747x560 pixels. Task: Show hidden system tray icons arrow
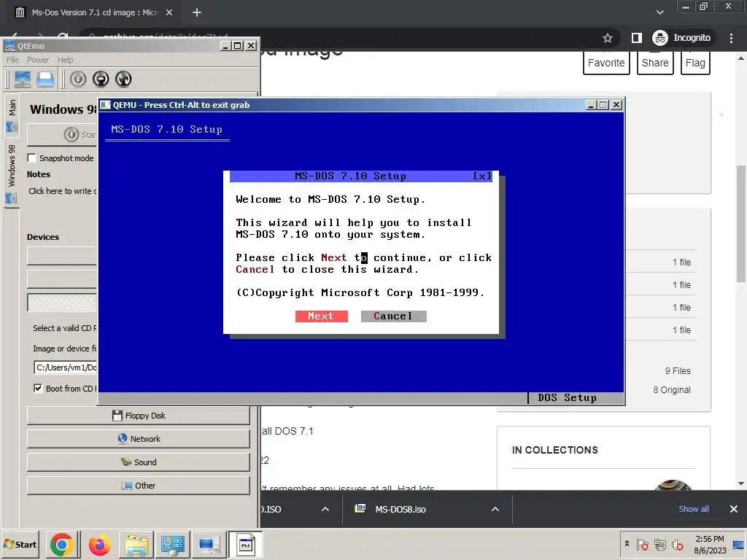[x=627, y=544]
